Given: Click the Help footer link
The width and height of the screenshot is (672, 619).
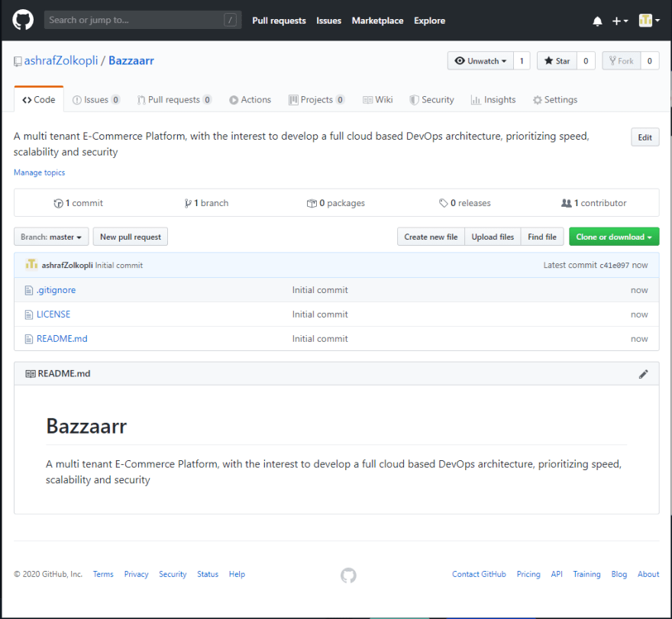Looking at the screenshot, I should click(237, 574).
